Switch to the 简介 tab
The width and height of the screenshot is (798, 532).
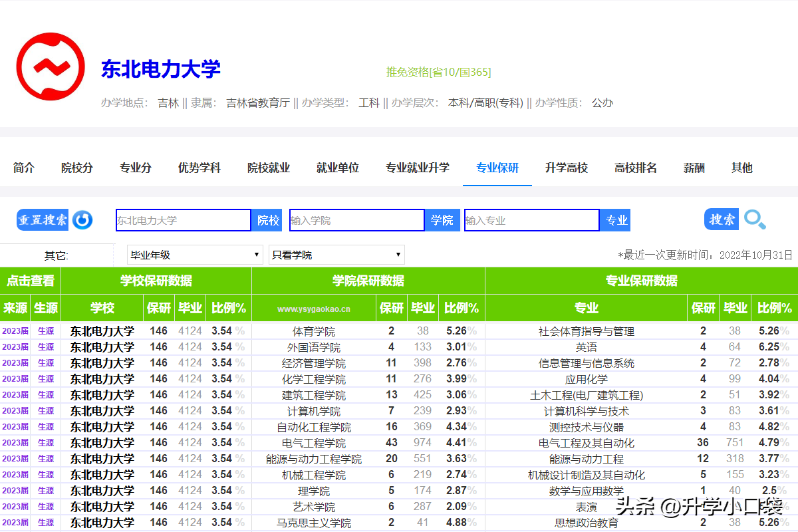[24, 168]
